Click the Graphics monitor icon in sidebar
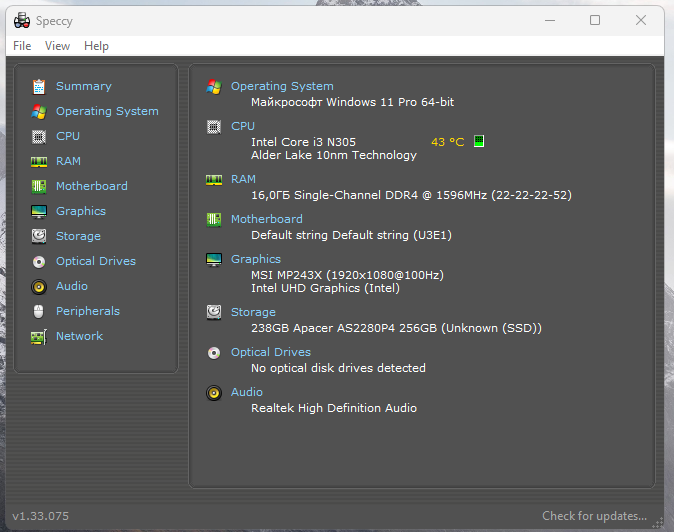674x532 pixels. coord(39,211)
